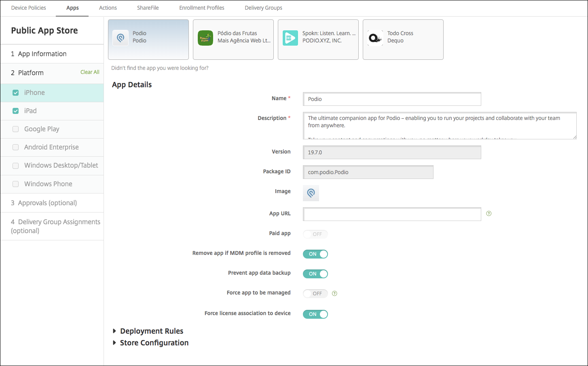Viewport: 588px width, 366px height.
Task: Click into the Description text area
Action: (440, 126)
